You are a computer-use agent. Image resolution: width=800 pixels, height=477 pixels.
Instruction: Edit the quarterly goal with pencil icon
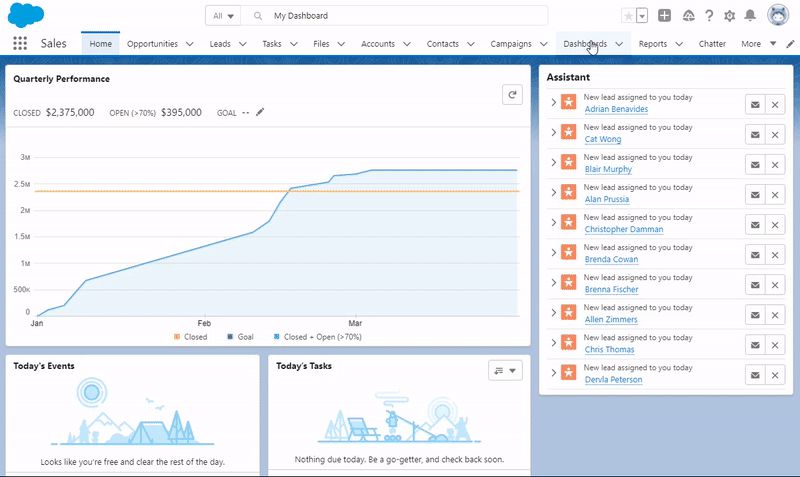pos(260,112)
